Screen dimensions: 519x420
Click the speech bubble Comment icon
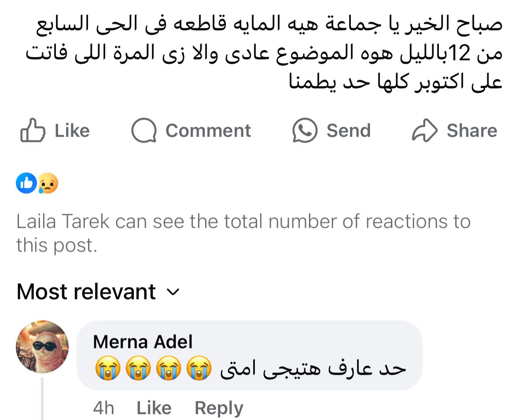pyautogui.click(x=144, y=131)
